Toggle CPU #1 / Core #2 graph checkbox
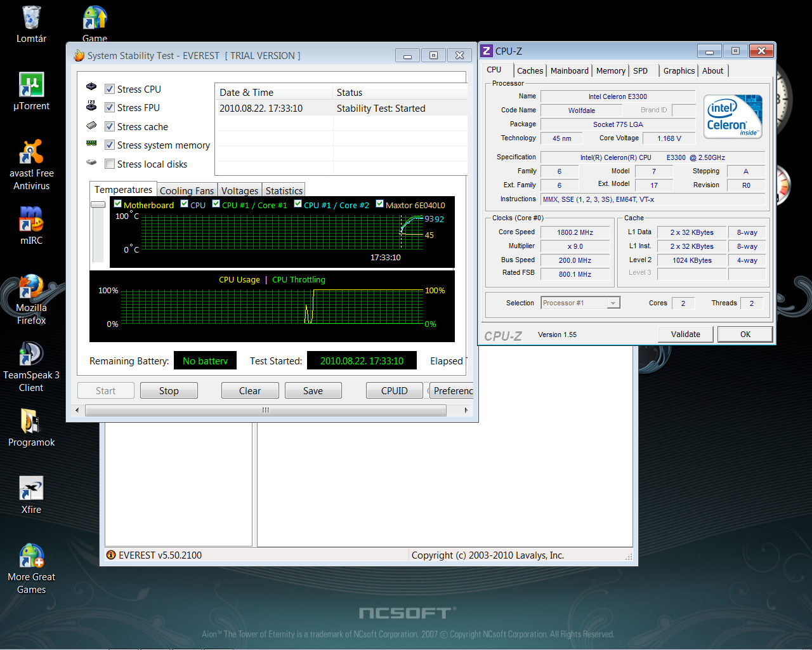812x650 pixels. click(x=298, y=204)
